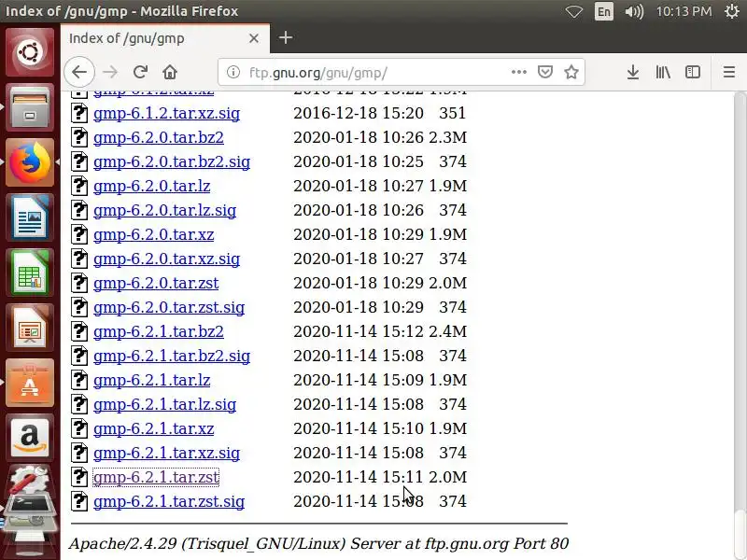Download gmp-6.2.0.tar.bz2
This screenshot has width=747, height=560.
[159, 137]
